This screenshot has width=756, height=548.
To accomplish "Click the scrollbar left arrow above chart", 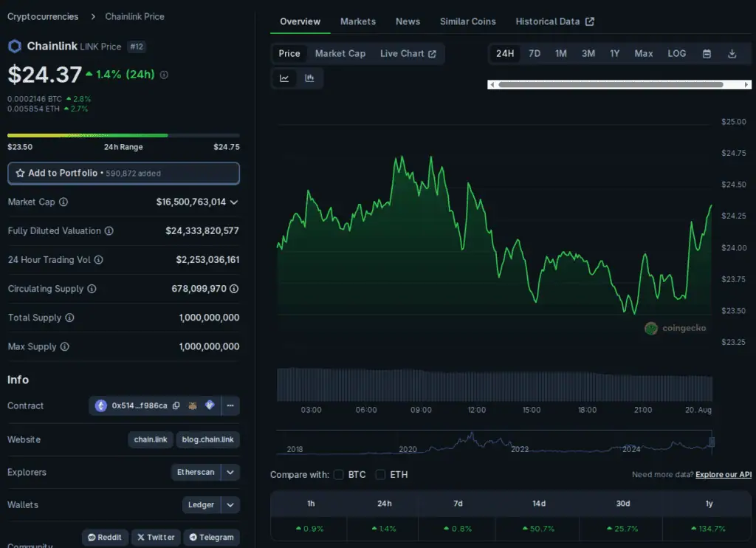I will point(492,84).
